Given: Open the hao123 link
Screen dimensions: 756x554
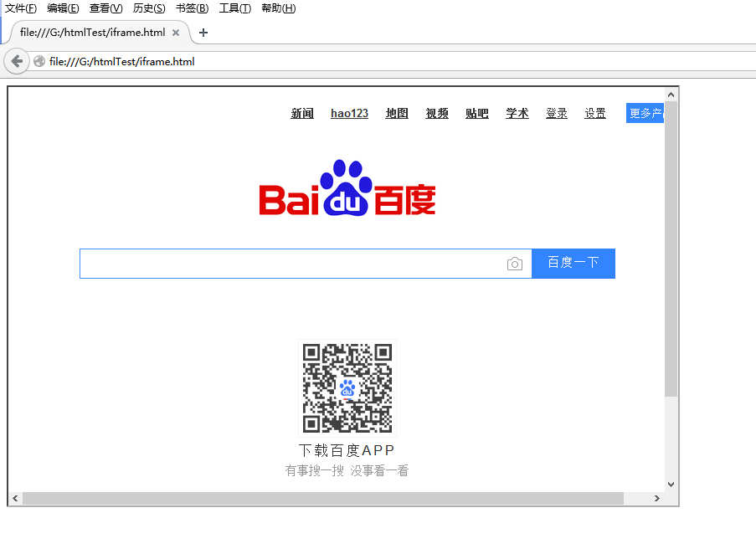Looking at the screenshot, I should coord(349,113).
